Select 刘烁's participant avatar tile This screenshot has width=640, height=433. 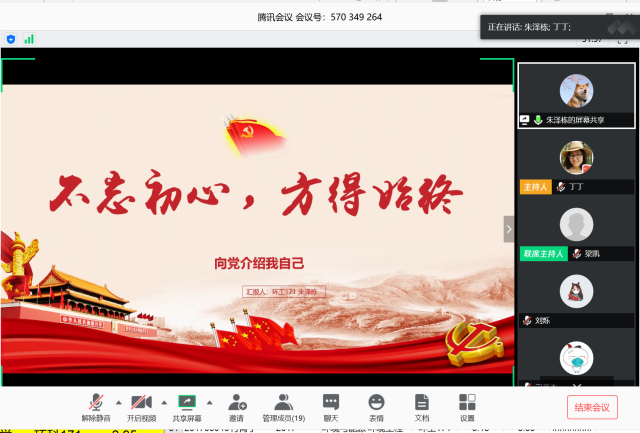pyautogui.click(x=576, y=296)
